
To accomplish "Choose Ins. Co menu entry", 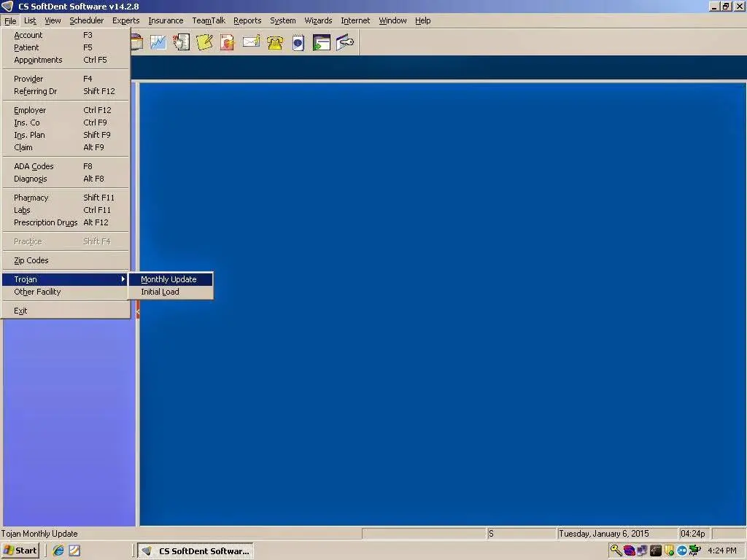I will [x=66, y=122].
